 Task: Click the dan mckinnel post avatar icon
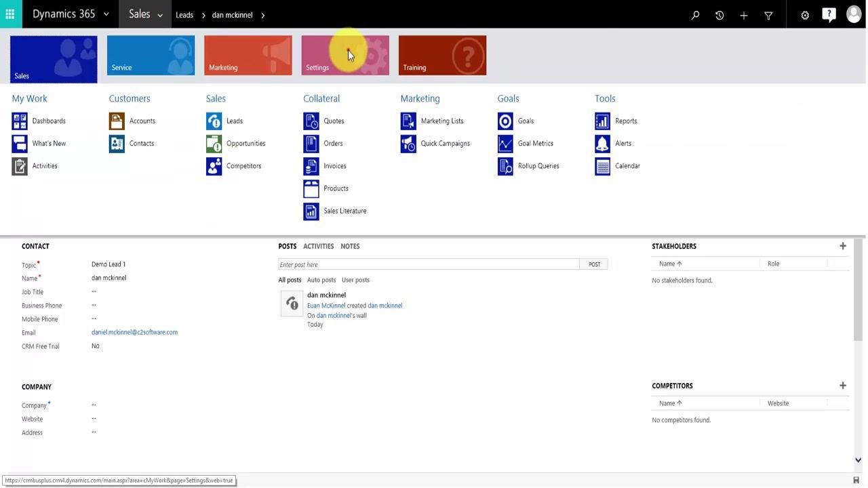click(x=292, y=304)
